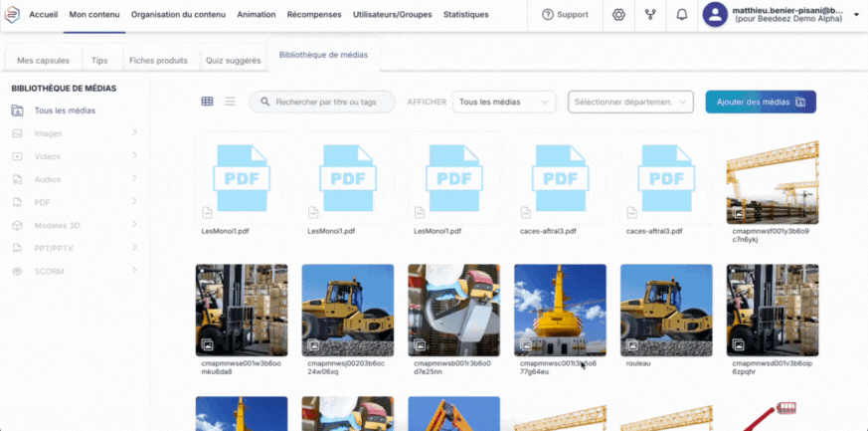Expand the account menu arrow
This screenshot has width=868, height=431.
point(856,16)
